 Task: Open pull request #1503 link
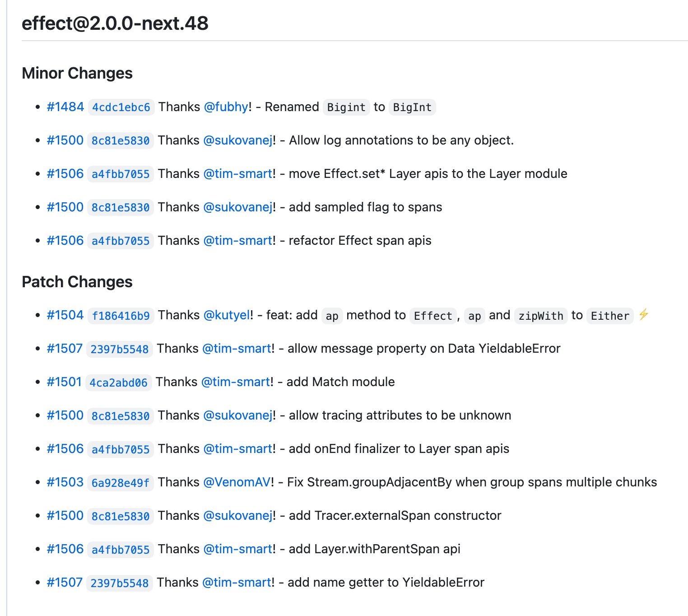click(x=65, y=482)
